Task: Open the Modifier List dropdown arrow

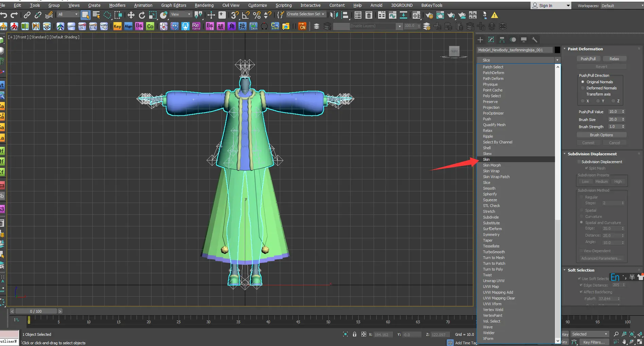Action: (557, 60)
